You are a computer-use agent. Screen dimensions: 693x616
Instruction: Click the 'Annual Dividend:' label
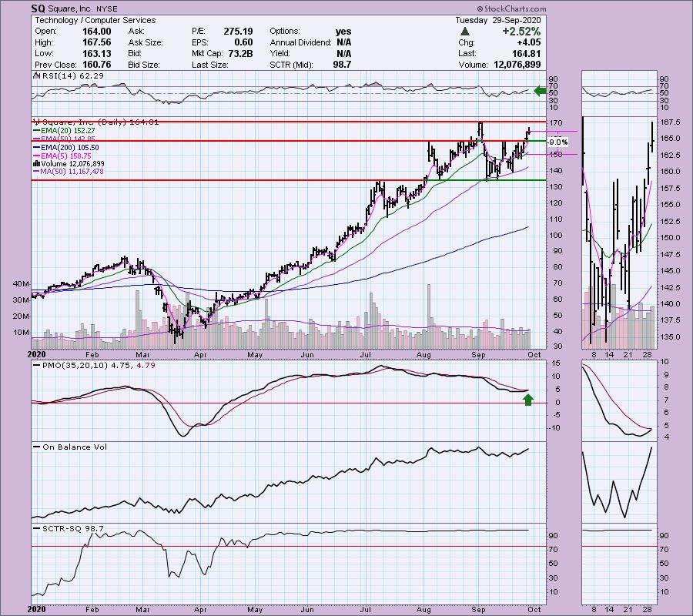pyautogui.click(x=300, y=42)
